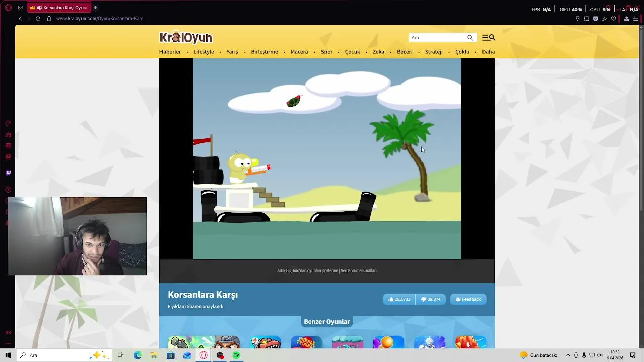Like the game with thumbs up 183.733
The height and width of the screenshot is (362, 644).
click(x=399, y=299)
